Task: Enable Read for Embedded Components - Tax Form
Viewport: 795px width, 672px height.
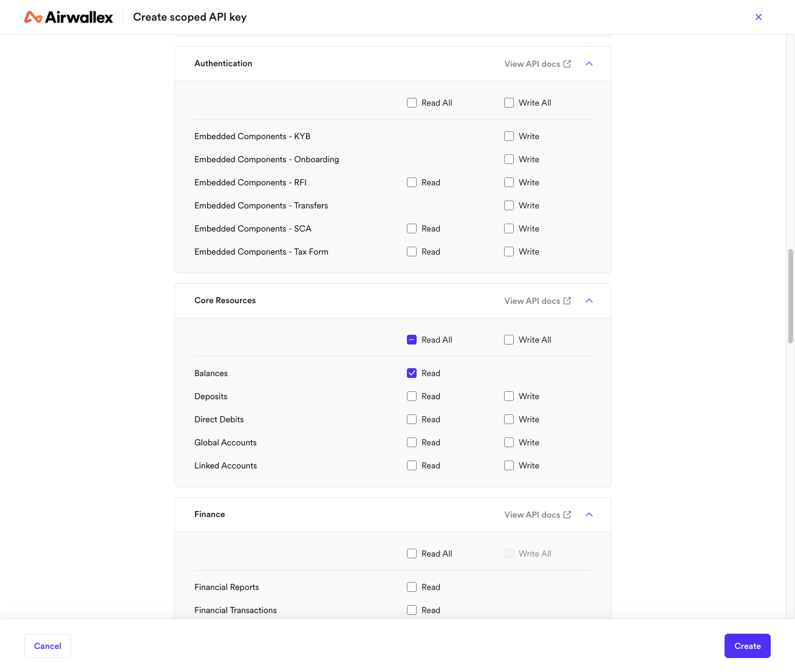Action: pyautogui.click(x=412, y=252)
